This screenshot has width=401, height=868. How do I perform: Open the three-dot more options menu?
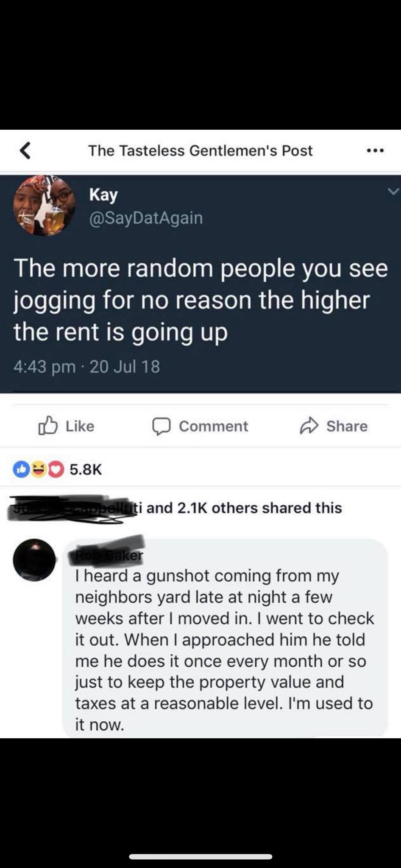[375, 150]
